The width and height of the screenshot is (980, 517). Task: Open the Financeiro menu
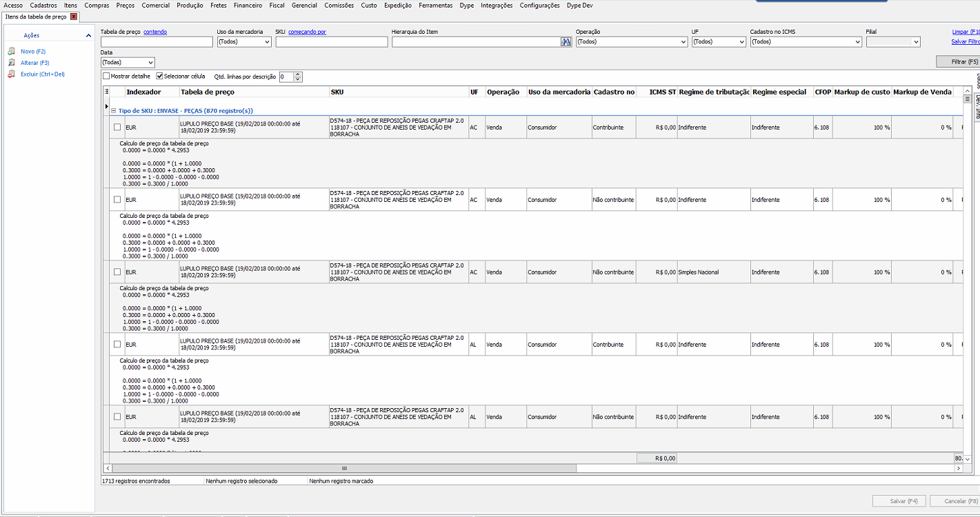(x=248, y=5)
